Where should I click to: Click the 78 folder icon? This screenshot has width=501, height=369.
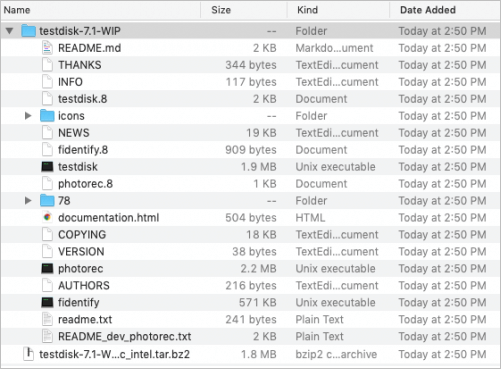click(47, 201)
